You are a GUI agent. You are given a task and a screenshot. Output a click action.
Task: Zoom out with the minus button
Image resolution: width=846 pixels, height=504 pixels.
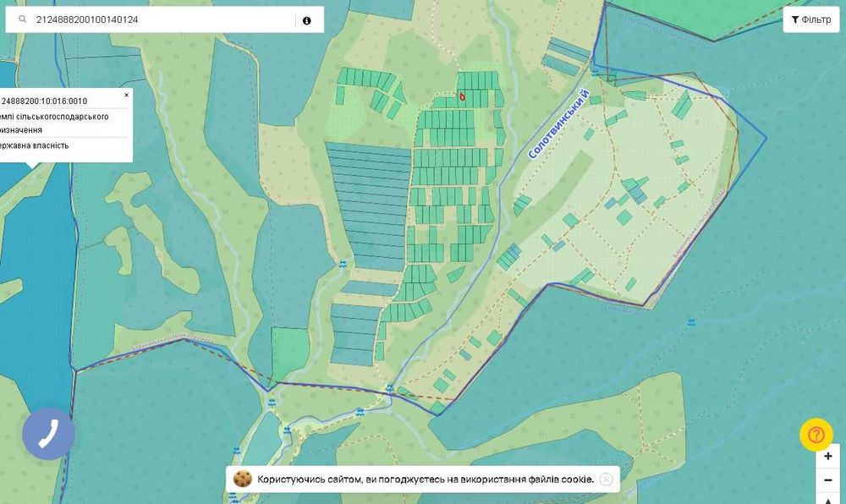click(x=827, y=479)
